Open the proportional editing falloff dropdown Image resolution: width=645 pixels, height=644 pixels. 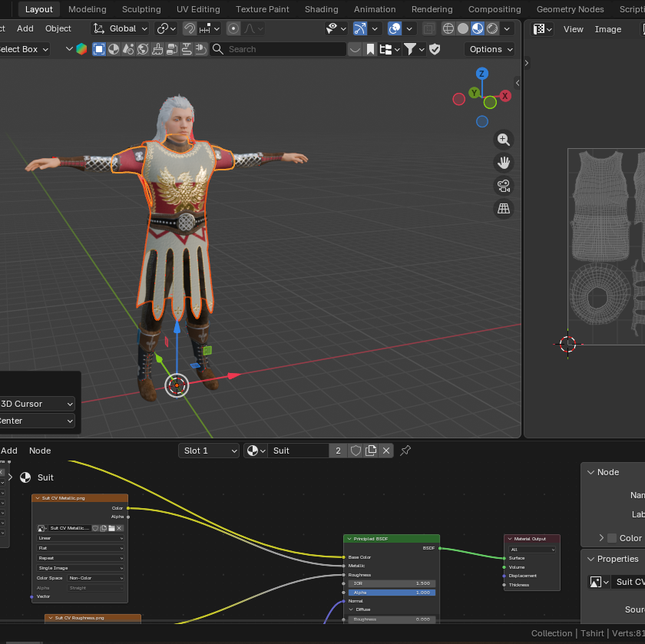pyautogui.click(x=253, y=29)
